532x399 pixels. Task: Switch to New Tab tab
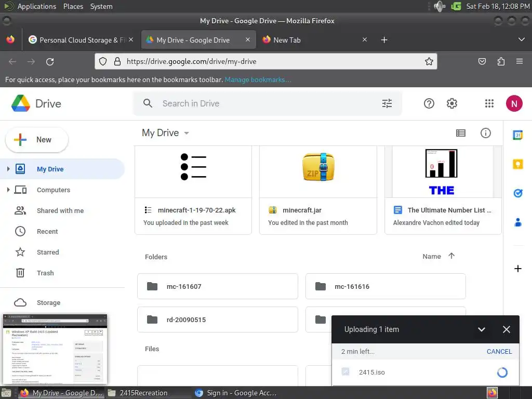[x=314, y=40]
